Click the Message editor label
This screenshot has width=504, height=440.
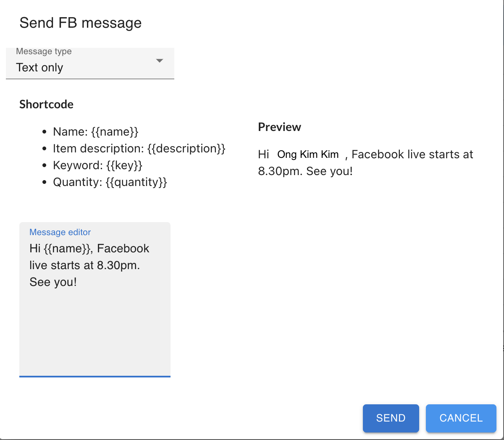[x=60, y=232]
